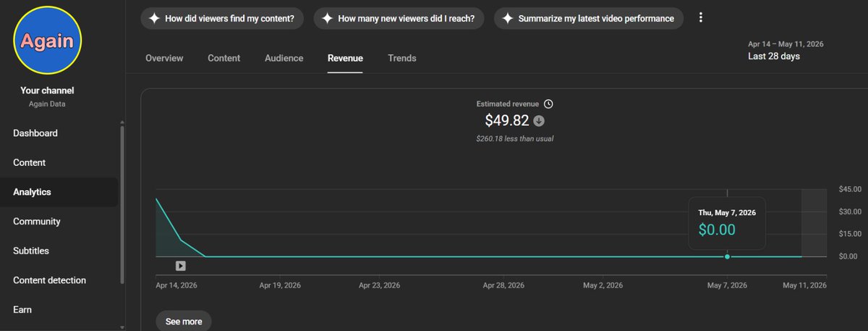Image resolution: width=868 pixels, height=331 pixels.
Task: Select the Revenue tab
Action: coord(345,58)
